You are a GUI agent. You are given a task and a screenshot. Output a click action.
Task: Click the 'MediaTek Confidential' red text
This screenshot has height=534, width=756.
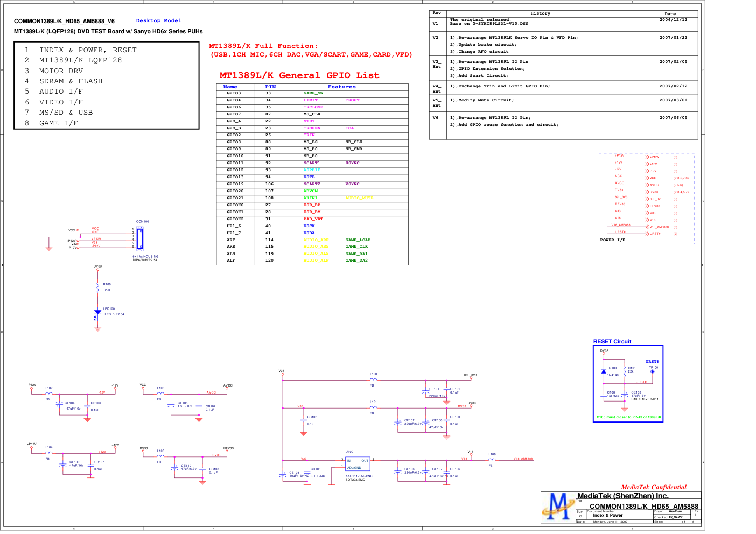654,487
